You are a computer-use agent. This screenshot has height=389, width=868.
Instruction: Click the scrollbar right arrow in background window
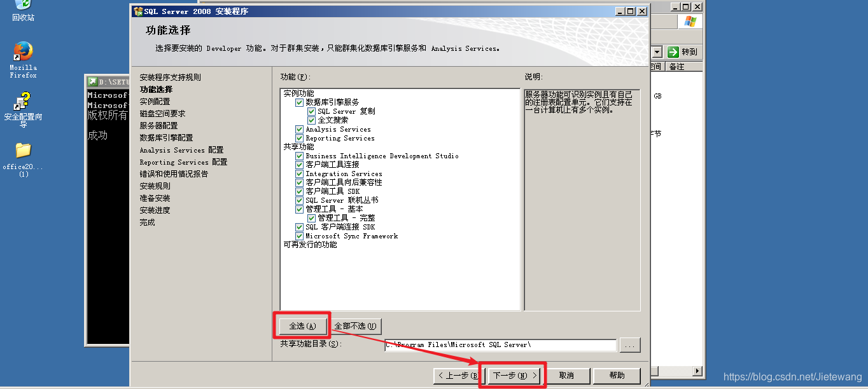click(697, 371)
